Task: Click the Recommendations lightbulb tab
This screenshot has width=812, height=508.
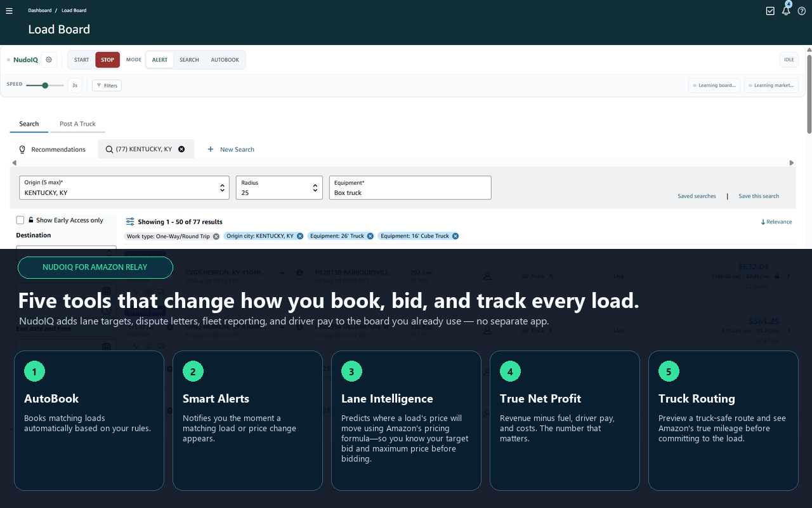Action: pos(52,149)
